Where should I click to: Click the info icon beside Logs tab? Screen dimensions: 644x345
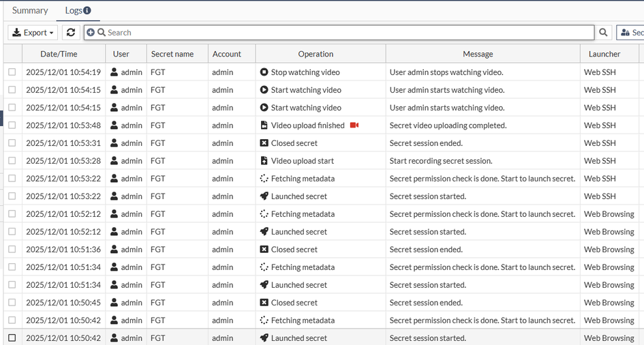coord(87,11)
